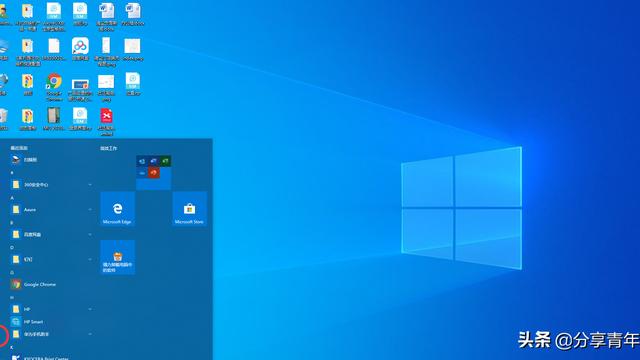The height and width of the screenshot is (360, 640).
Task: Expand the Axure folder chevron
Action: pos(90,210)
